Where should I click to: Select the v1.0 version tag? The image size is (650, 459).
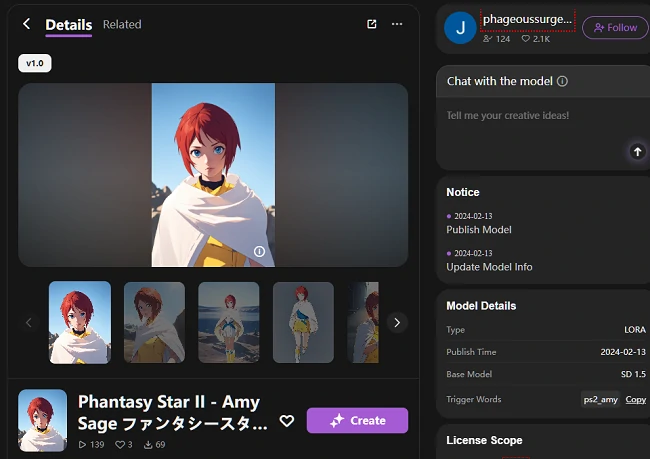[x=34, y=63]
